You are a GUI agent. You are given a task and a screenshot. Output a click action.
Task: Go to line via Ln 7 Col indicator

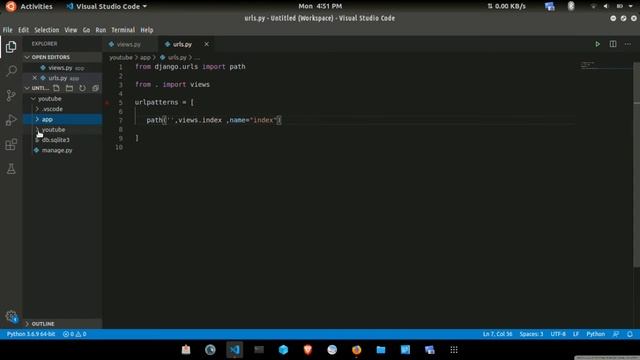tap(497, 334)
